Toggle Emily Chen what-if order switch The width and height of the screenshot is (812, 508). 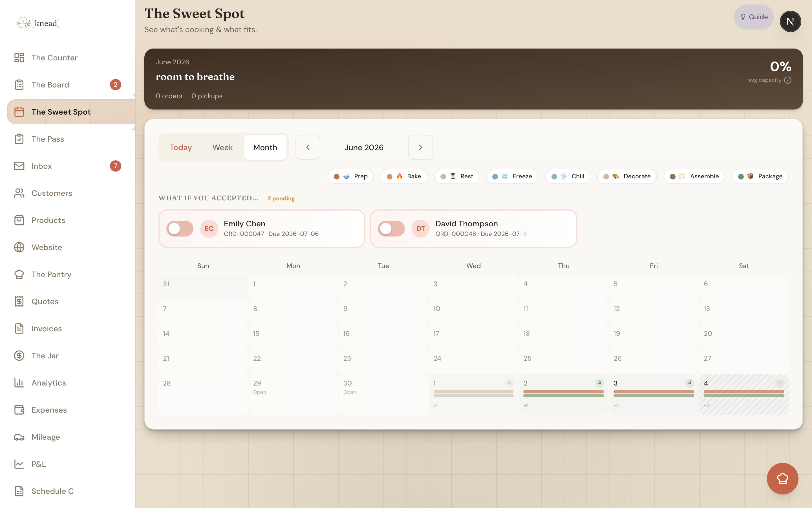pos(180,229)
